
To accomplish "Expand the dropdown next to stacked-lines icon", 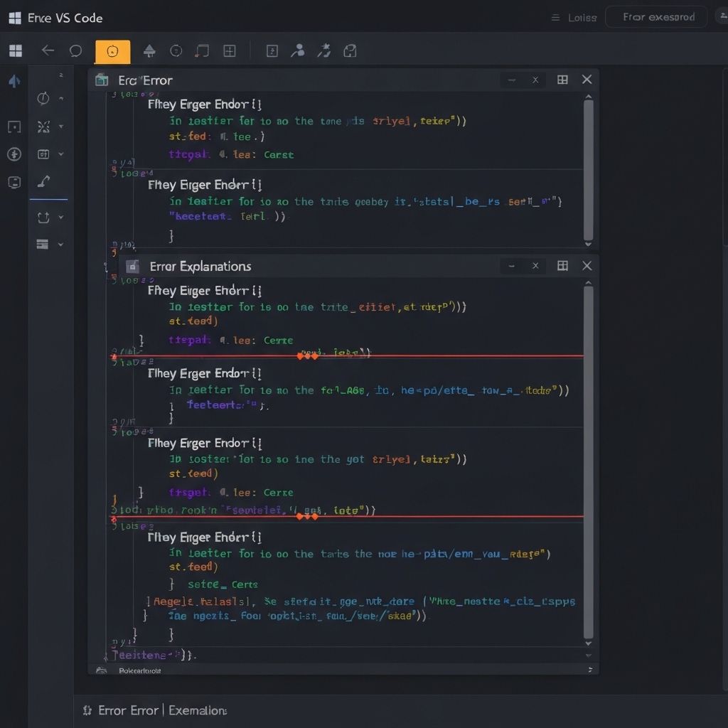I will (x=61, y=245).
